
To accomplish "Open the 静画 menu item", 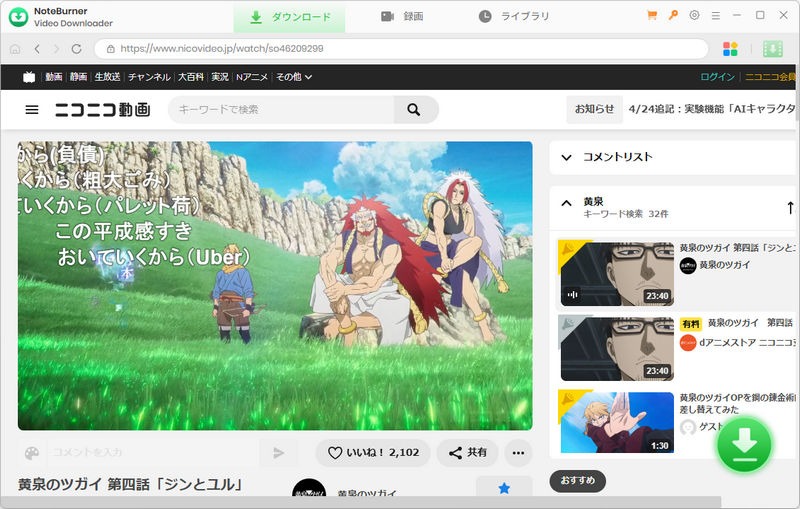I will click(x=78, y=77).
